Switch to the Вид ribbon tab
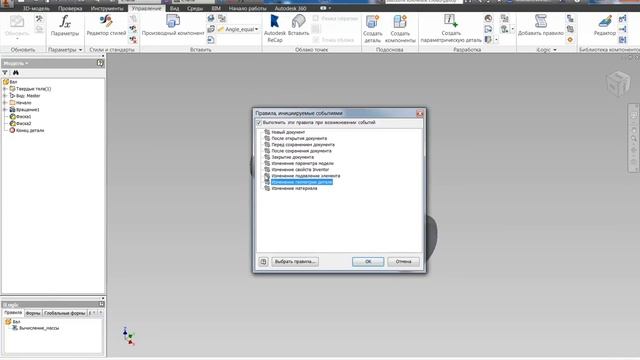The image size is (640, 360). point(174,8)
